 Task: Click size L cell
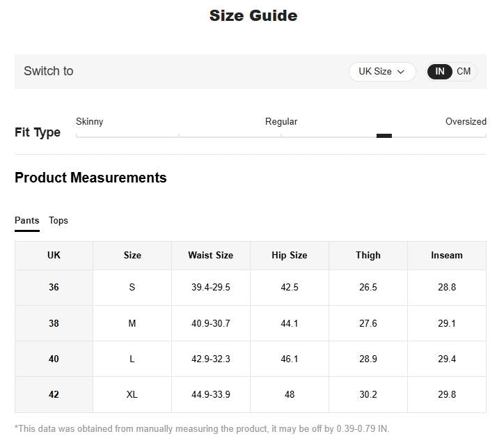coord(132,359)
